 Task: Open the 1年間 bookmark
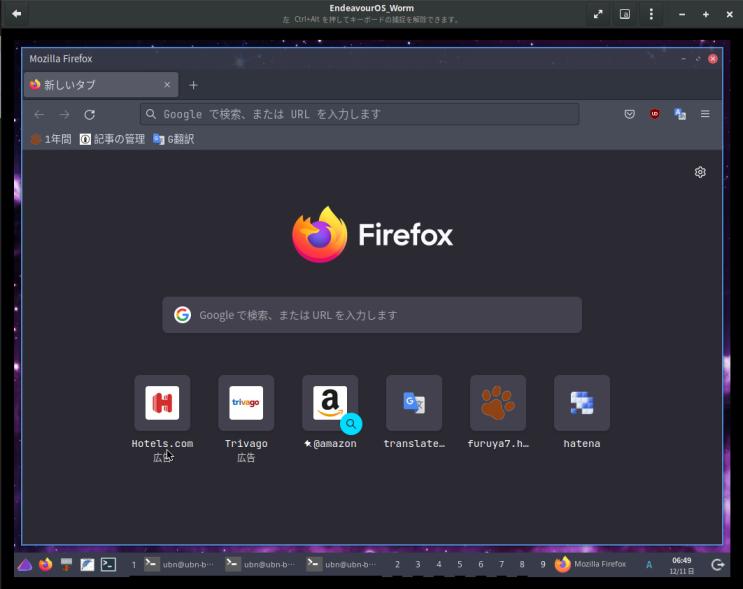pos(51,139)
